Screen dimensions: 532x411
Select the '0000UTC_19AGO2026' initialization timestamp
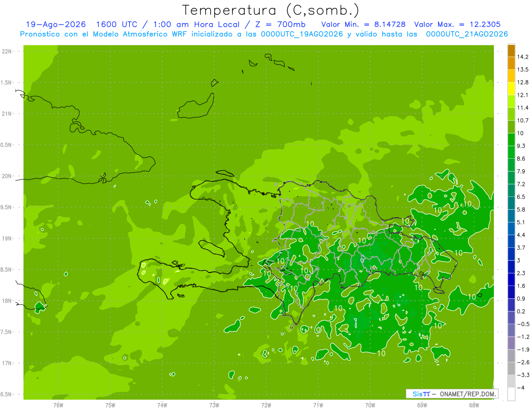point(301,34)
